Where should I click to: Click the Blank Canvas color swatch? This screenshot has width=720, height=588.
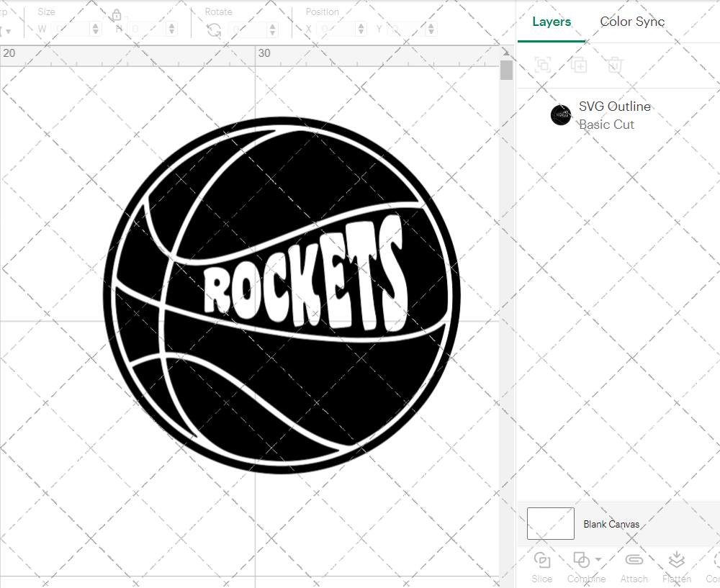pos(551,523)
